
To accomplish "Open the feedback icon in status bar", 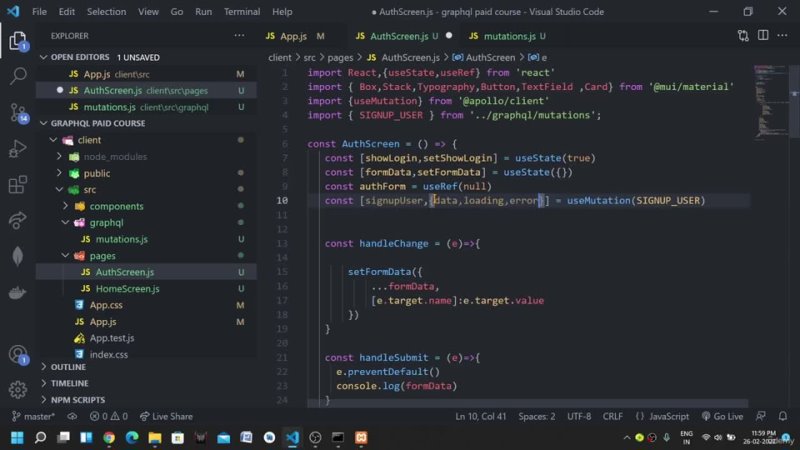I will [761, 416].
